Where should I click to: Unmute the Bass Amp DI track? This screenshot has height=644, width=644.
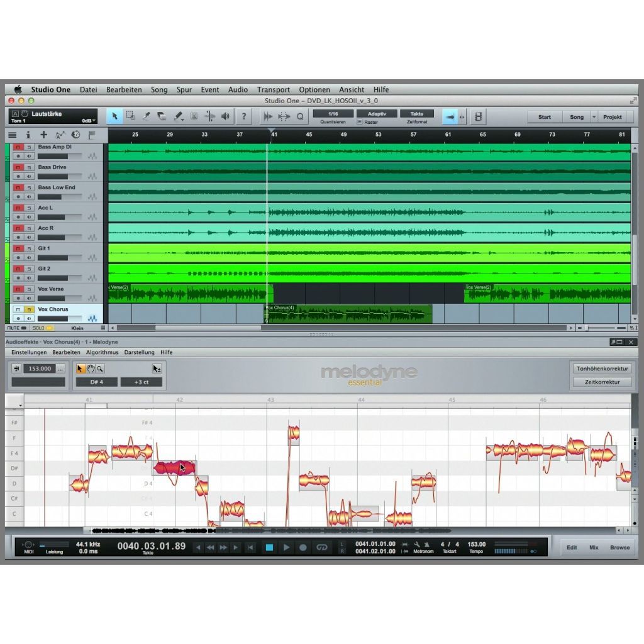click(18, 147)
